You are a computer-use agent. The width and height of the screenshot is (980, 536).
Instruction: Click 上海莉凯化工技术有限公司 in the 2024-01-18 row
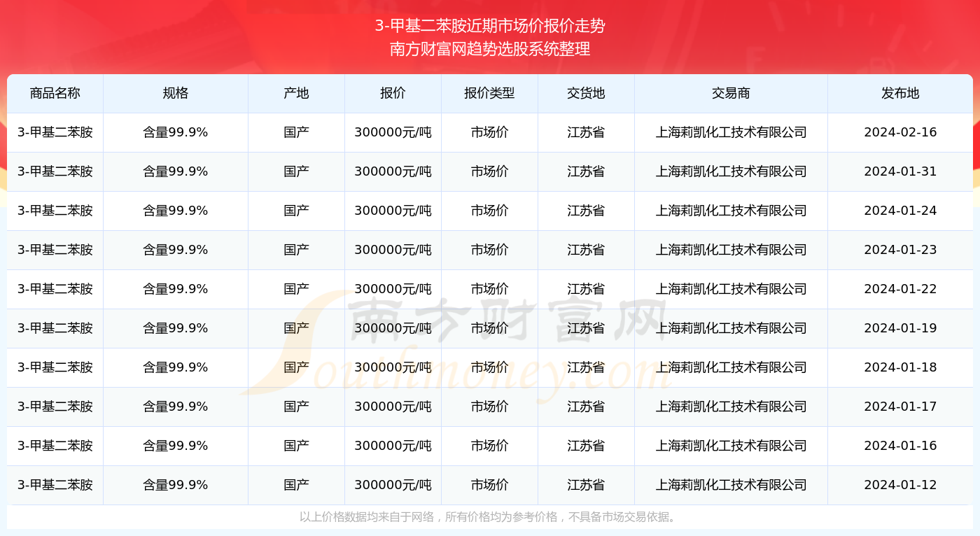tap(731, 367)
